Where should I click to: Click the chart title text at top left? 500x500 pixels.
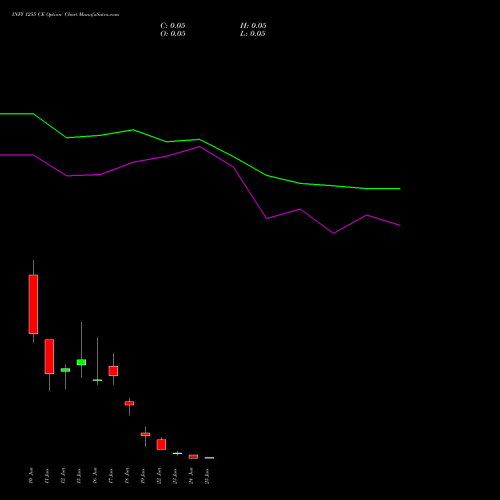pos(65,14)
